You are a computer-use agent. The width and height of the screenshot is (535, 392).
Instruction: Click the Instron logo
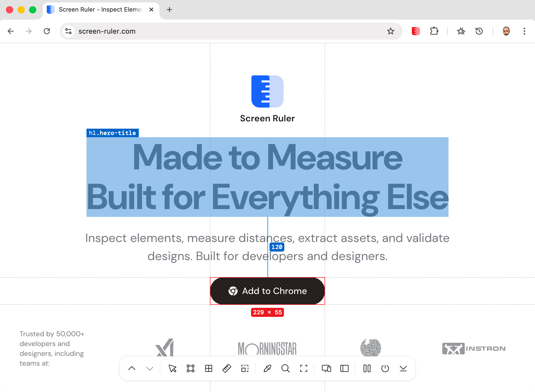474,349
